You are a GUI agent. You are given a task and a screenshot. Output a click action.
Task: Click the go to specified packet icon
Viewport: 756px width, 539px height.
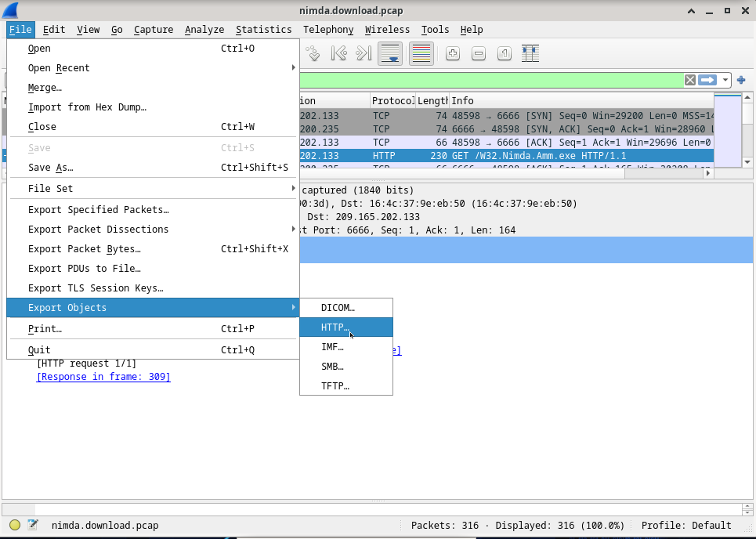pyautogui.click(x=313, y=53)
